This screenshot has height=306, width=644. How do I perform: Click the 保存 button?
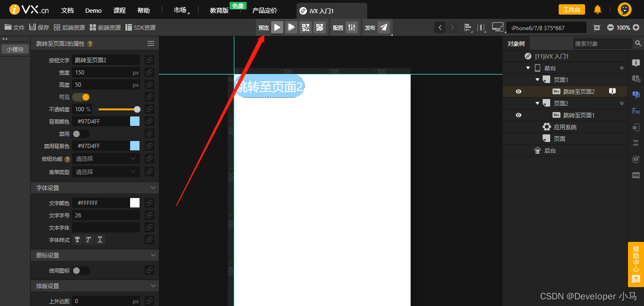tap(39, 27)
